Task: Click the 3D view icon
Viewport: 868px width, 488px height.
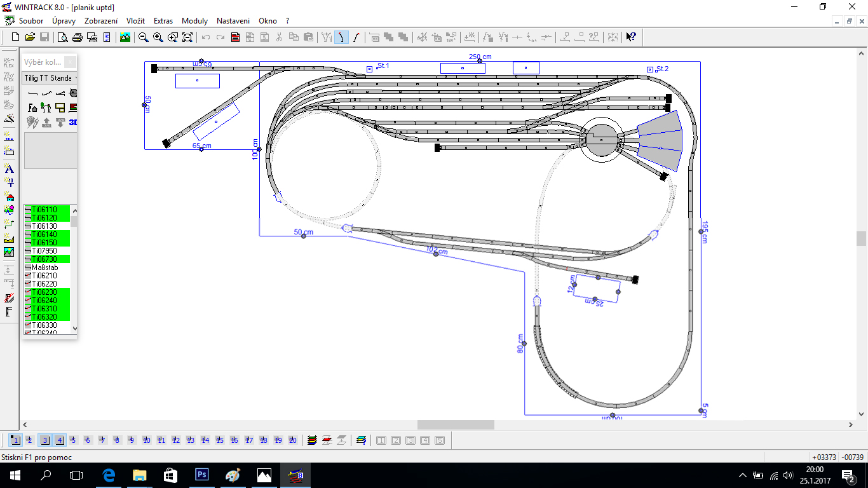Action: [x=73, y=122]
